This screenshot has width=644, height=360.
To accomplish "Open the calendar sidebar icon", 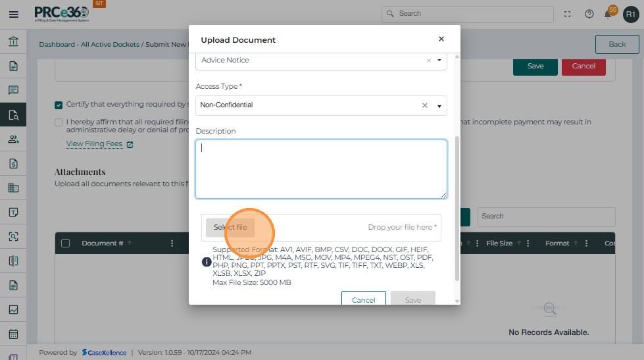I will click(x=13, y=334).
